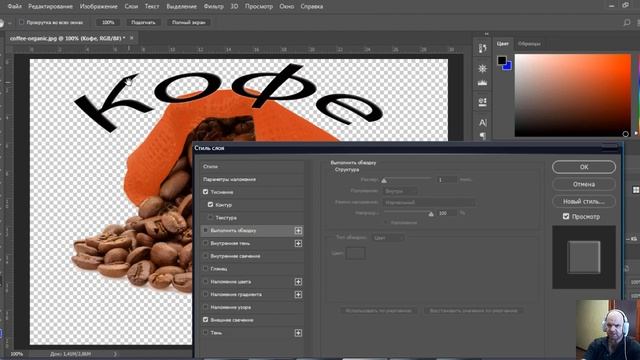Toggle the Контур sub-effect checkbox
The height and width of the screenshot is (360, 640).
point(210,204)
